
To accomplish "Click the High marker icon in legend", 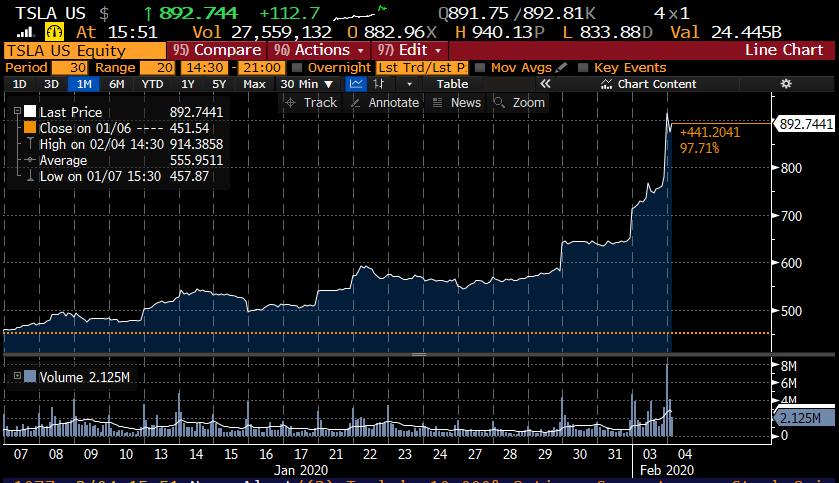I will [30, 144].
